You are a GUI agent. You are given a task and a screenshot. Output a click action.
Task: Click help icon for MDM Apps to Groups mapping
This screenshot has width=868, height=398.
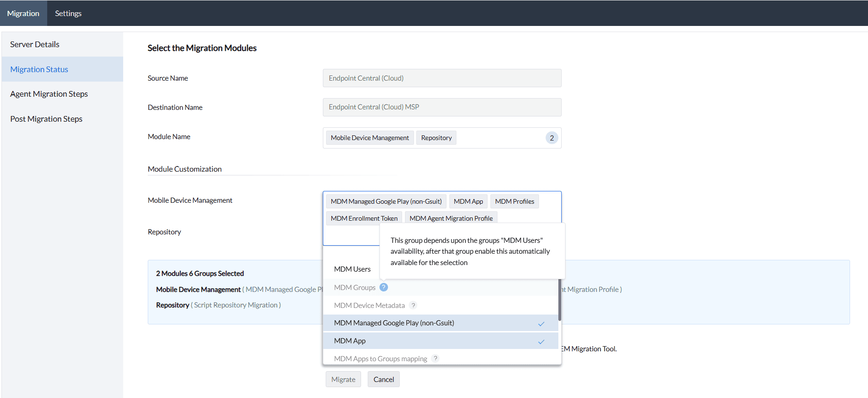click(435, 358)
